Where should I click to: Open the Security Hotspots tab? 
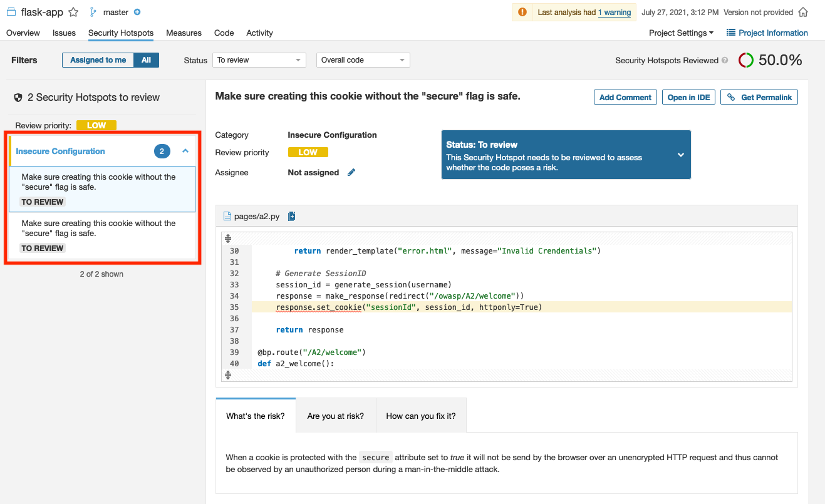pyautogui.click(x=121, y=33)
